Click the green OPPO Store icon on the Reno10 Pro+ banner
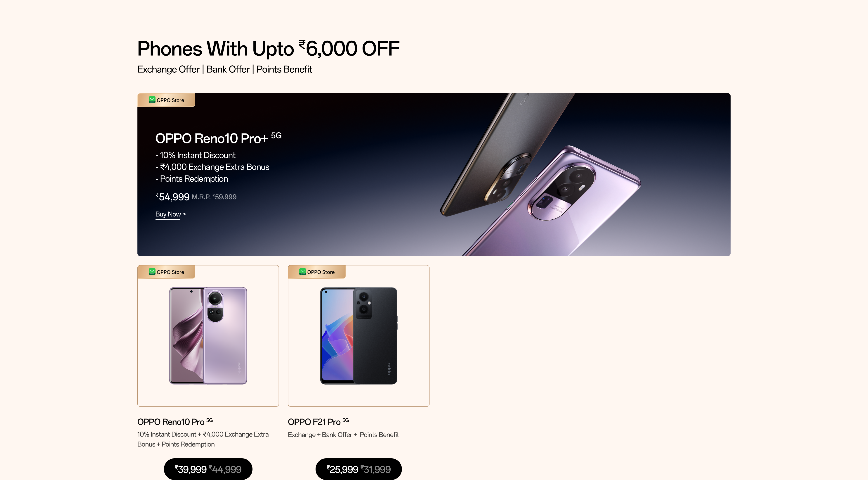Screen dimensions: 868x480 152,100
